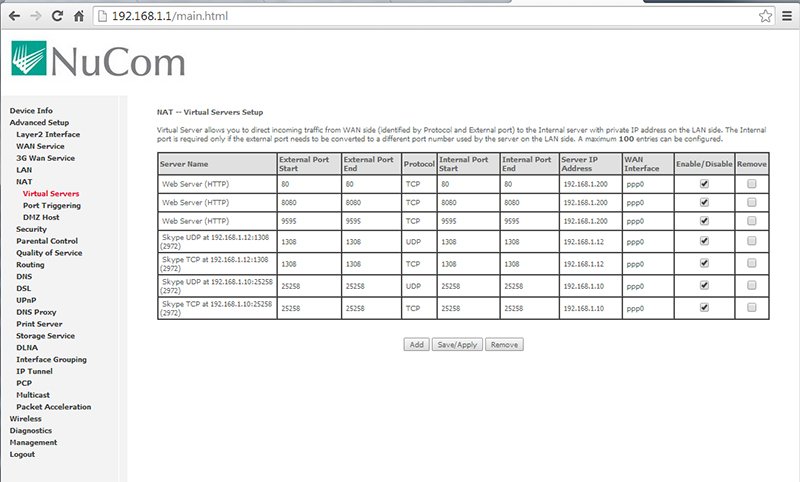Screen dimensions: 800x482
Task: Expand Advanced Setup in sidebar
Action: pos(39,122)
